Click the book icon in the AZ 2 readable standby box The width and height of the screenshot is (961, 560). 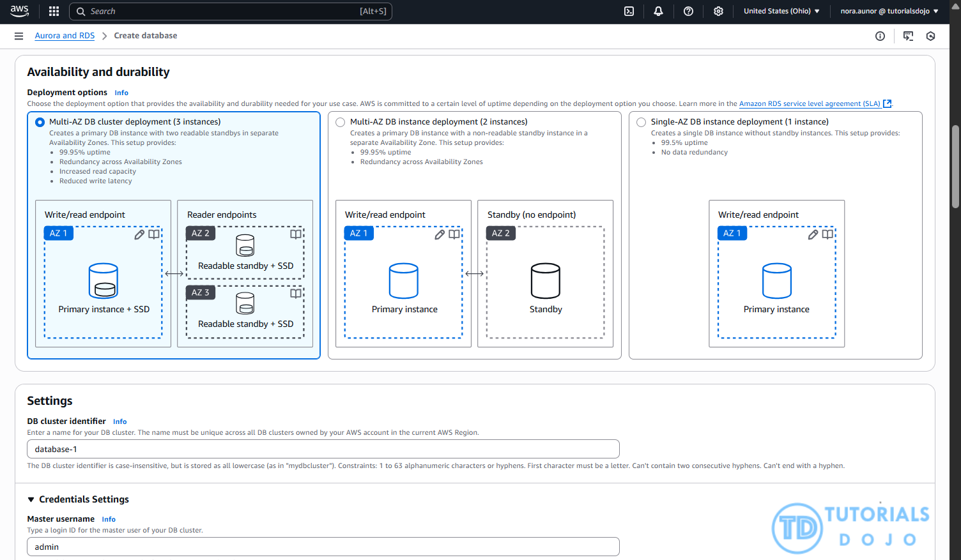pyautogui.click(x=296, y=234)
